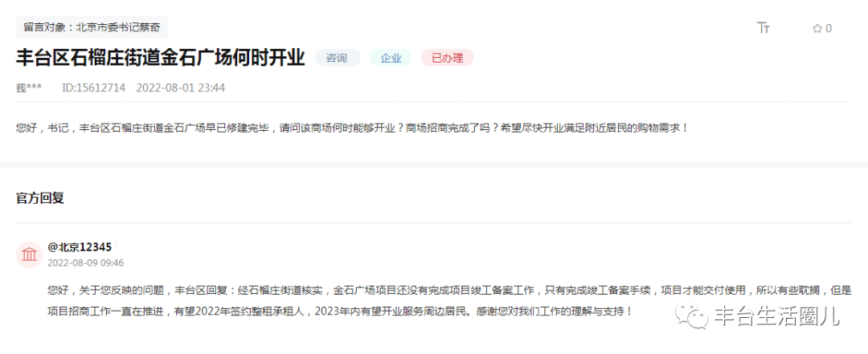Choose the 企业 category tag
Screen dimensions: 868x354
[x=391, y=58]
